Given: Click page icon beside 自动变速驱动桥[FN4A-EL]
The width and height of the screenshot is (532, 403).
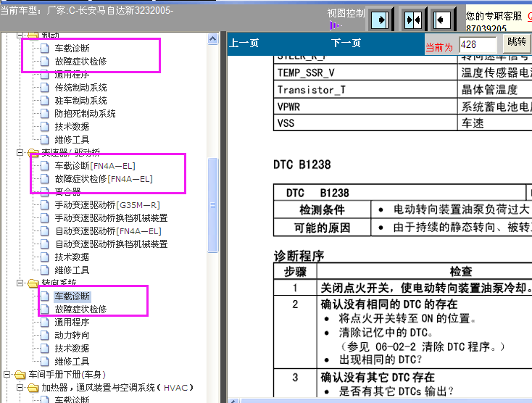Looking at the screenshot, I should pyautogui.click(x=45, y=231).
